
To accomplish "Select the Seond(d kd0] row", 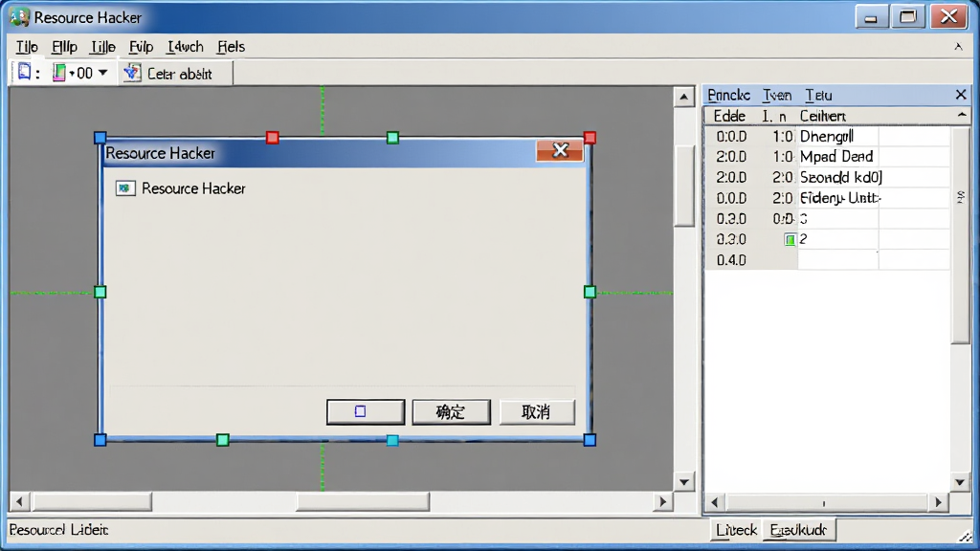I will (x=828, y=177).
